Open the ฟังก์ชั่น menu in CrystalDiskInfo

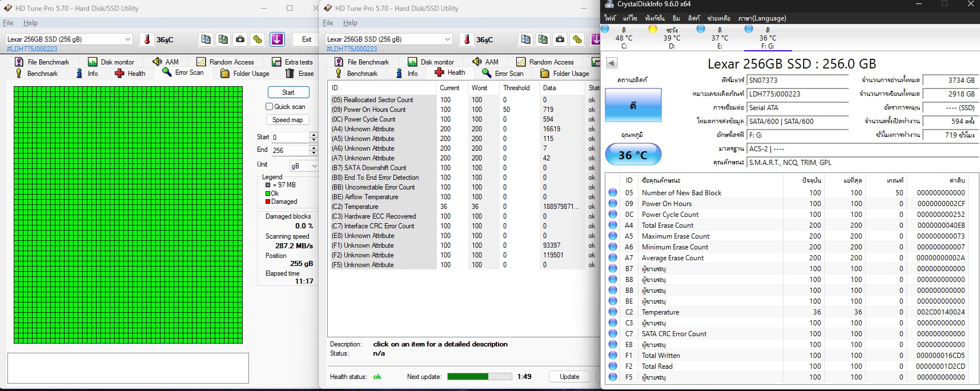click(x=655, y=18)
